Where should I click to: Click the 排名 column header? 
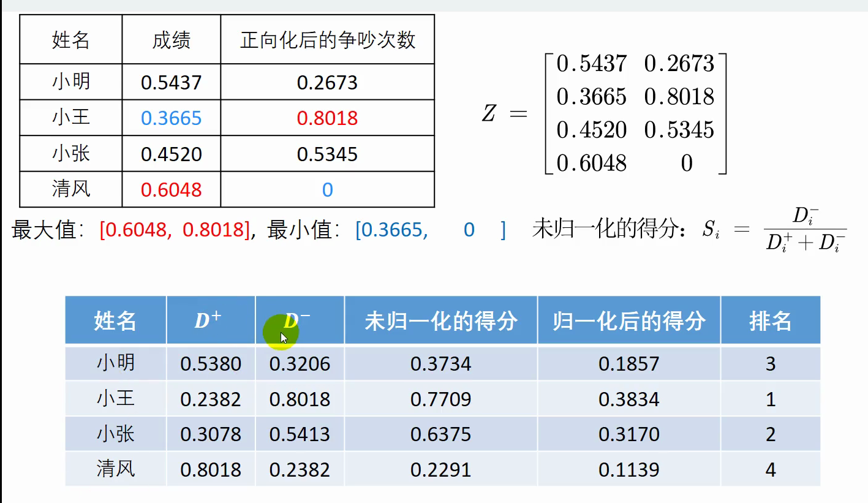771,320
